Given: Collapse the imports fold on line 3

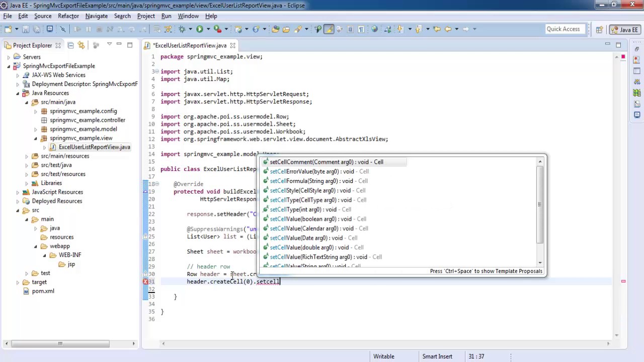Looking at the screenshot, I should (x=156, y=72).
